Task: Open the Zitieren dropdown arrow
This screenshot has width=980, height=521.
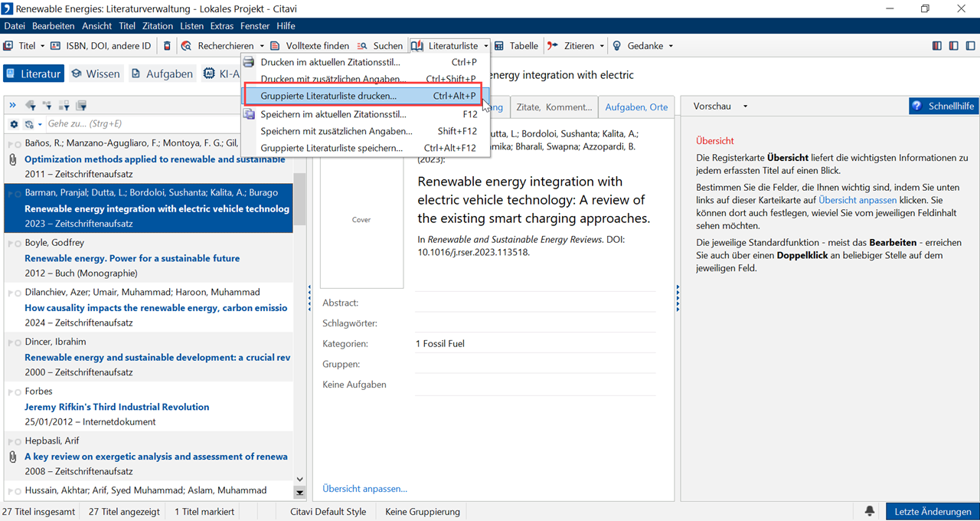Action: click(602, 46)
